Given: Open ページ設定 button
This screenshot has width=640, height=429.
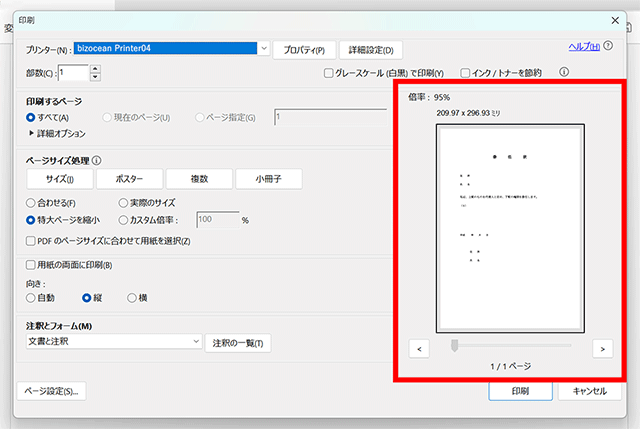Looking at the screenshot, I should pyautogui.click(x=51, y=391).
